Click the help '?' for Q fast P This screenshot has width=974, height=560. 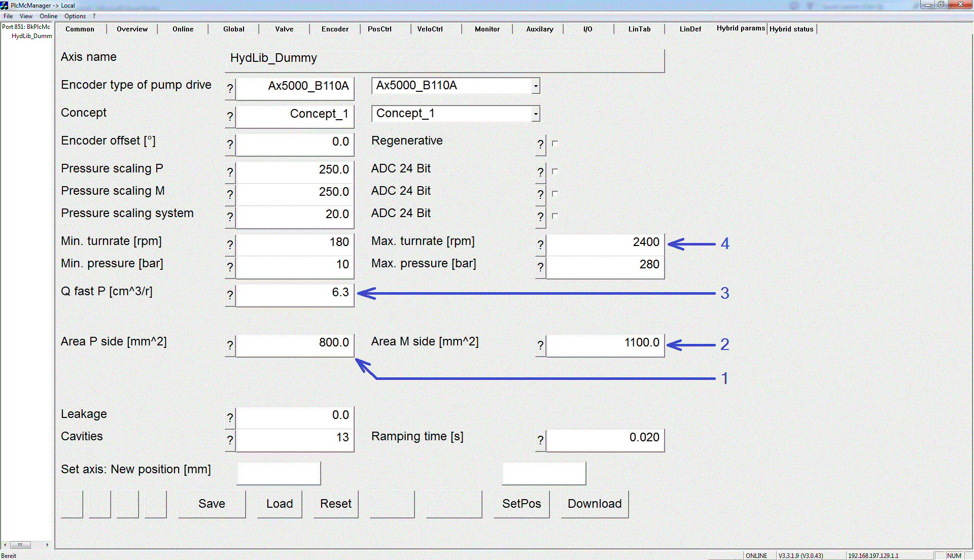pyautogui.click(x=230, y=295)
